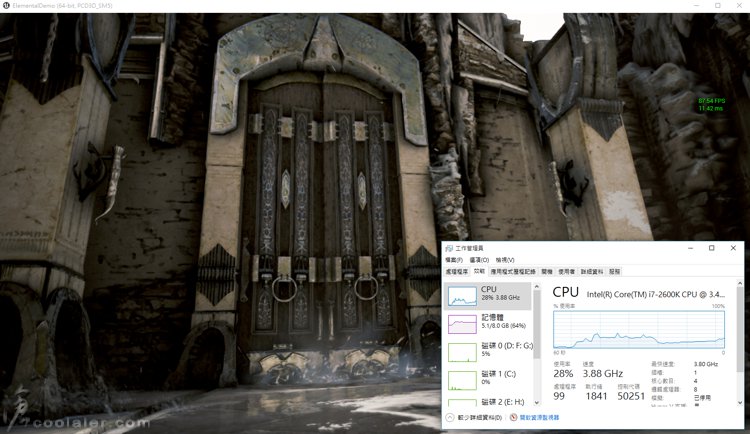Click the Task Manager title bar icon
The height and width of the screenshot is (434, 750).
pos(449,248)
